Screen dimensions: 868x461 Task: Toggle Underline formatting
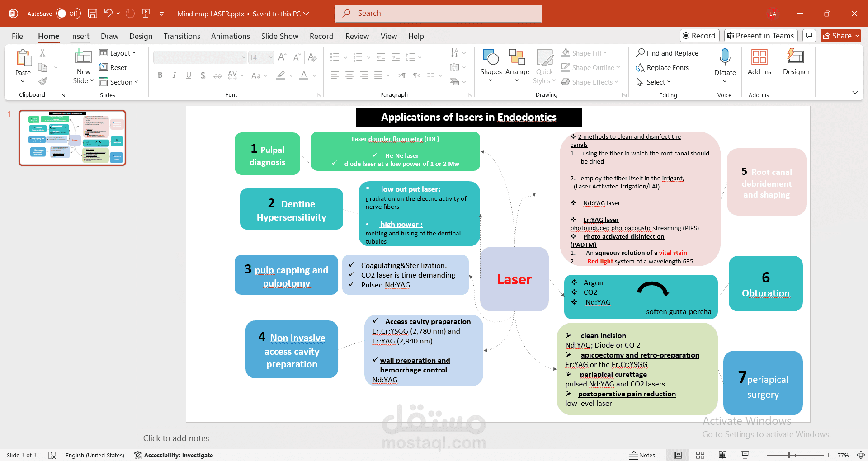[x=189, y=75]
